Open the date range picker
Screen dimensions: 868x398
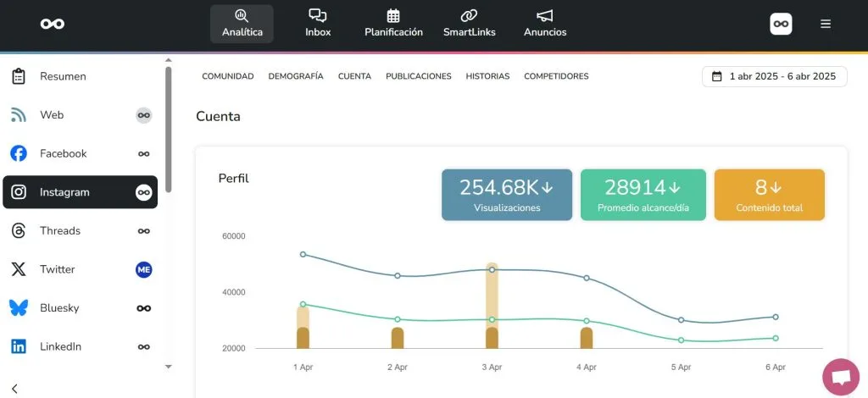775,76
